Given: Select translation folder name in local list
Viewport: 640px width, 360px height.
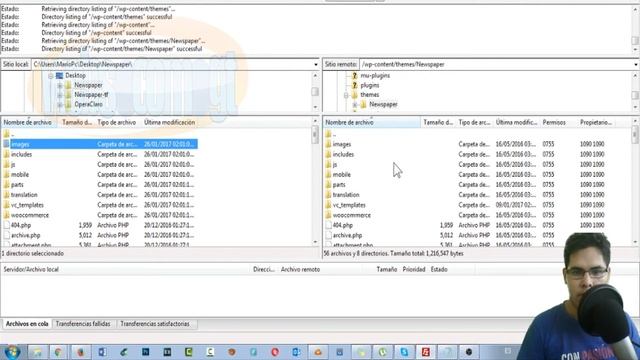Looking at the screenshot, I should point(24,195).
